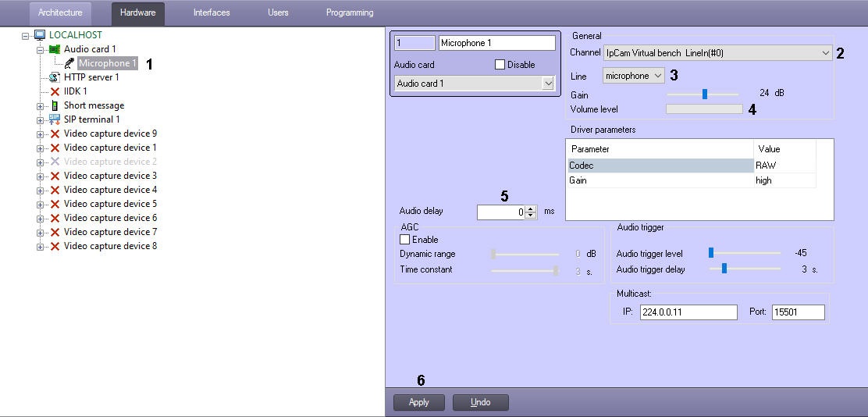Screen dimensions: 868x417
Task: Expand Video capture device 1 node
Action: [40, 148]
